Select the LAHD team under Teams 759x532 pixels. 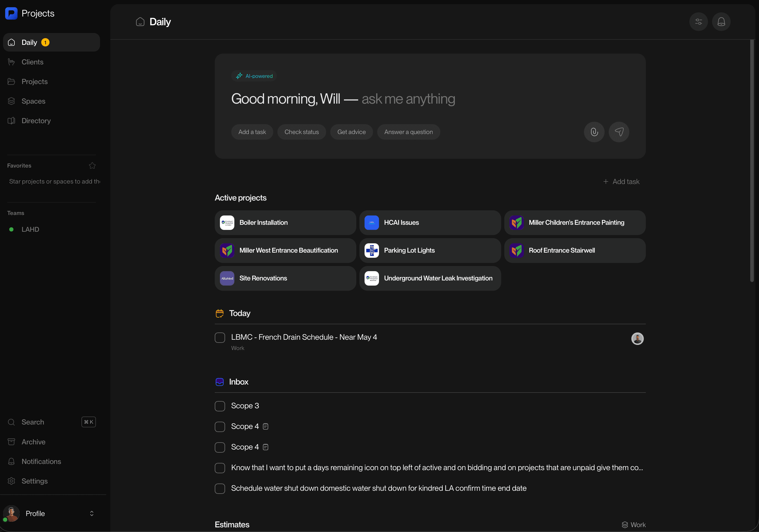pyautogui.click(x=30, y=229)
